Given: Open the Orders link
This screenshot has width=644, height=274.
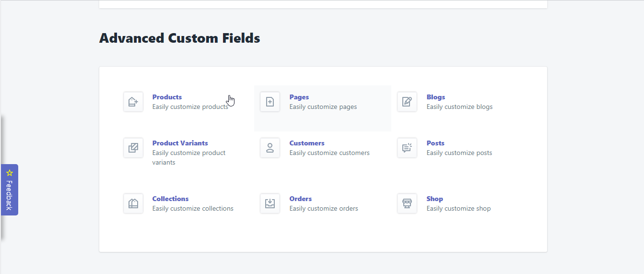Looking at the screenshot, I should pyautogui.click(x=301, y=199).
